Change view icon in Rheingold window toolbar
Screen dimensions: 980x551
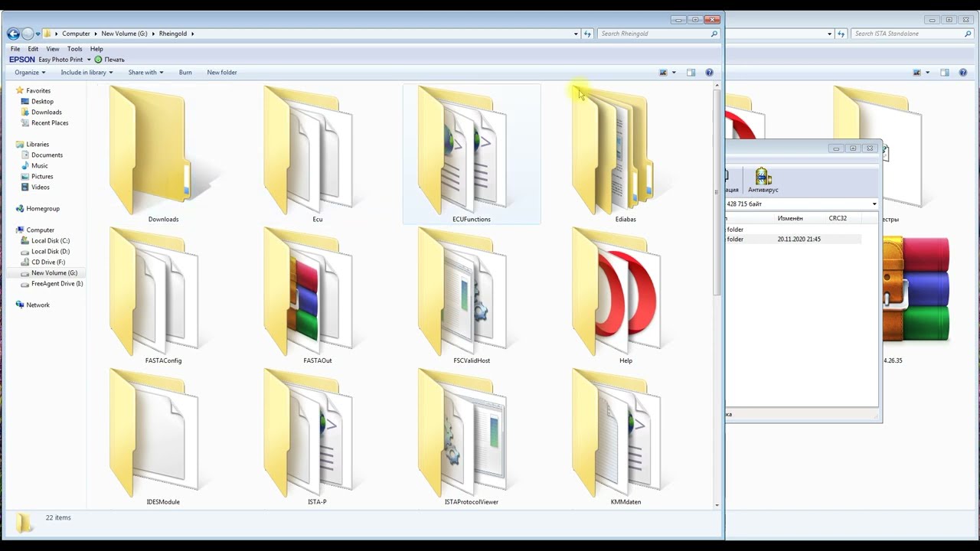pyautogui.click(x=663, y=73)
